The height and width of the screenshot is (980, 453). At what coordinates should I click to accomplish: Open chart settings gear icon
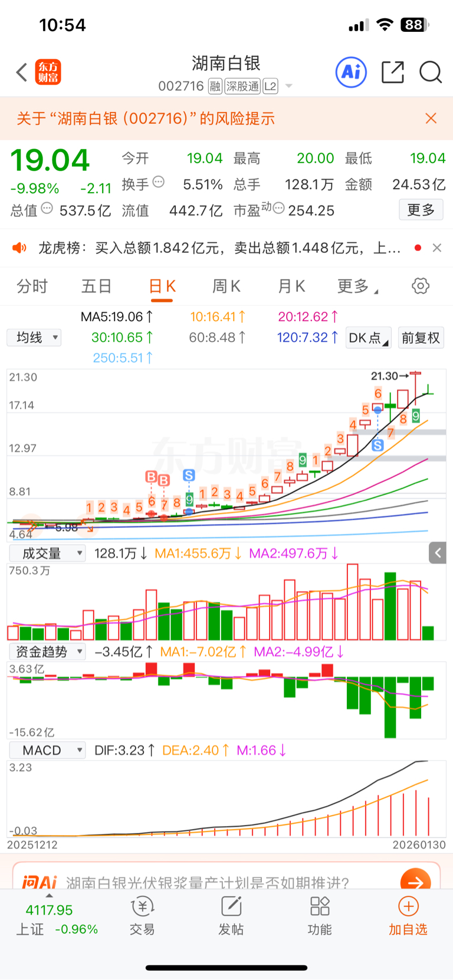click(x=421, y=286)
